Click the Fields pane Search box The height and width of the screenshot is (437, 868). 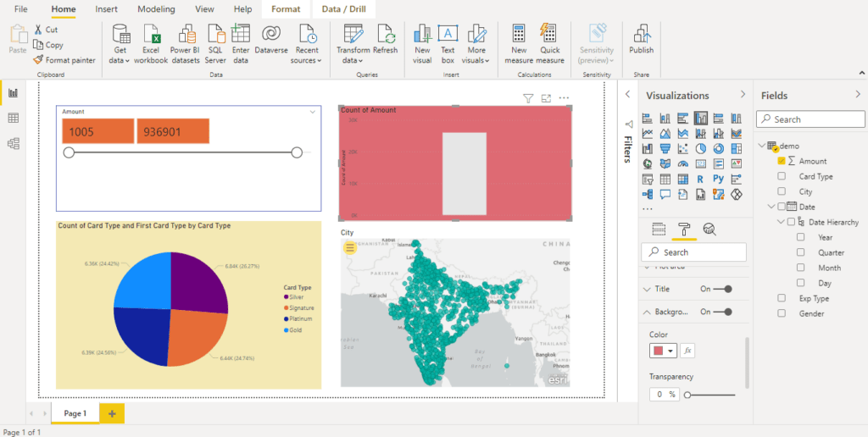coord(809,119)
